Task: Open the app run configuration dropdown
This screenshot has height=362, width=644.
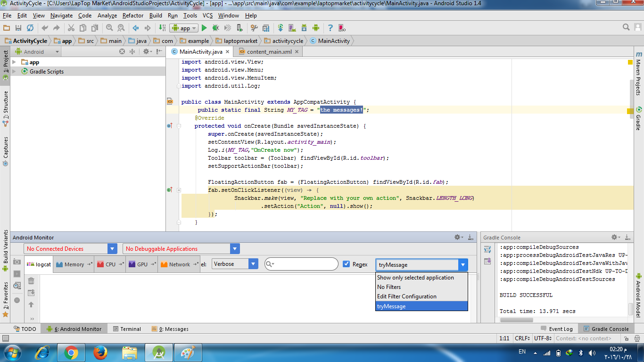Action: [x=183, y=28]
